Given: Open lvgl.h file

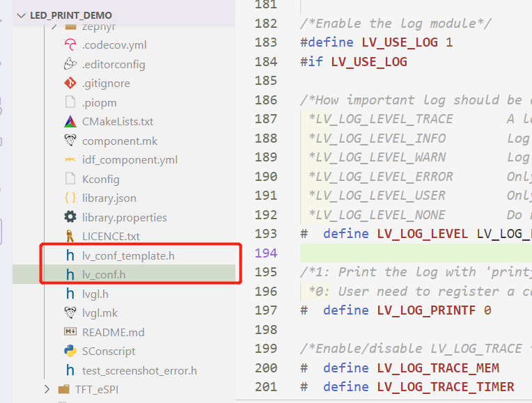Looking at the screenshot, I should click(95, 294).
